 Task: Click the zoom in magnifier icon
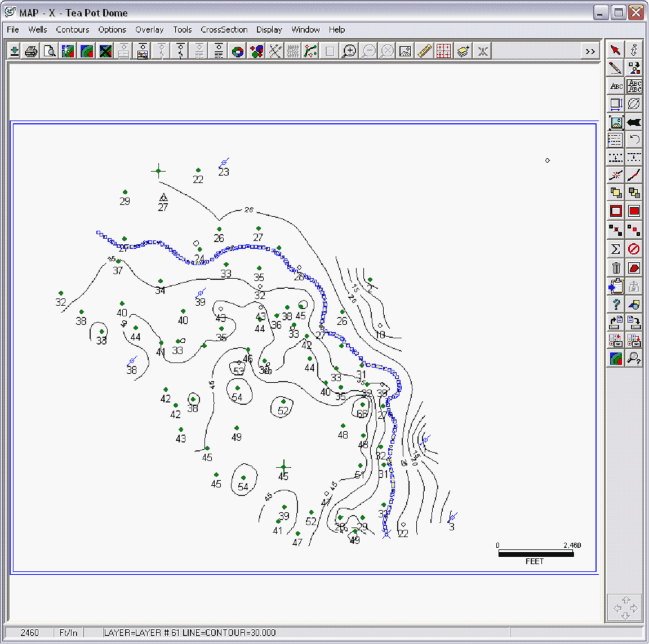[x=349, y=51]
